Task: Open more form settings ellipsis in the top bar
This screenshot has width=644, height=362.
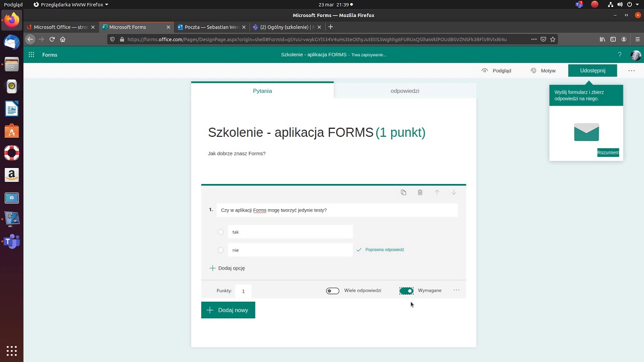Action: 631,71
